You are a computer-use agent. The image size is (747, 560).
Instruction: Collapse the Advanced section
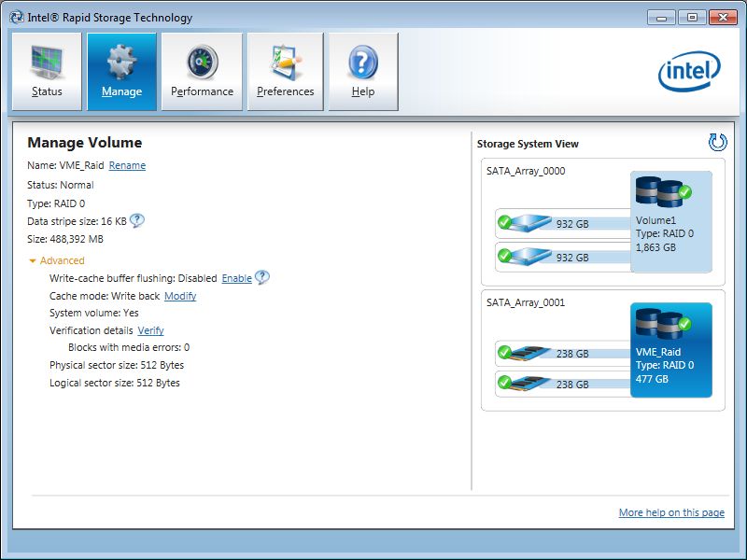pyautogui.click(x=57, y=260)
